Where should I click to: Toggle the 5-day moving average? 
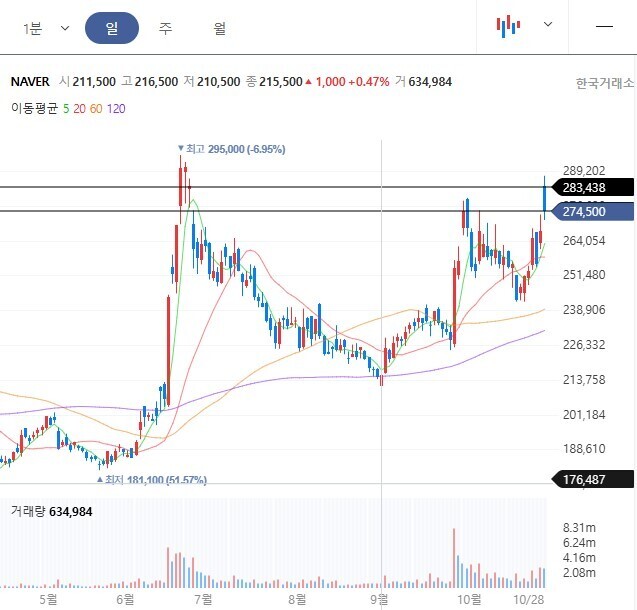(66, 108)
